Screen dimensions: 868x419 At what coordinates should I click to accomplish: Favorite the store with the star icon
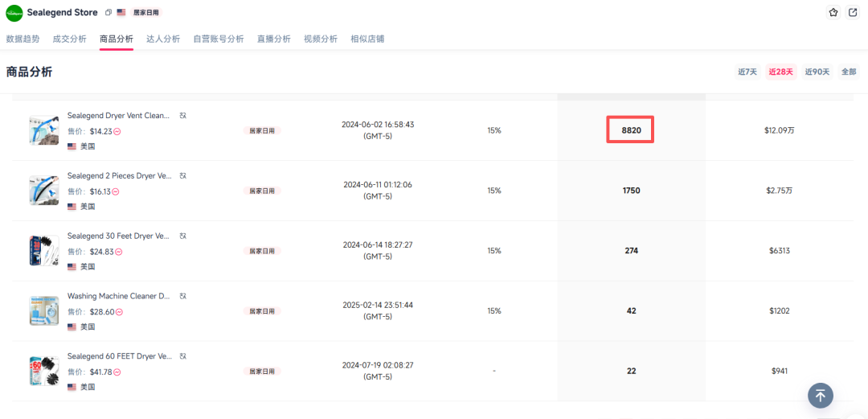click(x=833, y=13)
